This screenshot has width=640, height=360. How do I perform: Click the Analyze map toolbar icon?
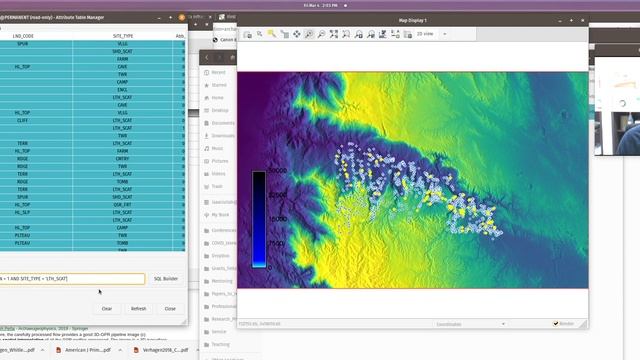[x=383, y=34]
